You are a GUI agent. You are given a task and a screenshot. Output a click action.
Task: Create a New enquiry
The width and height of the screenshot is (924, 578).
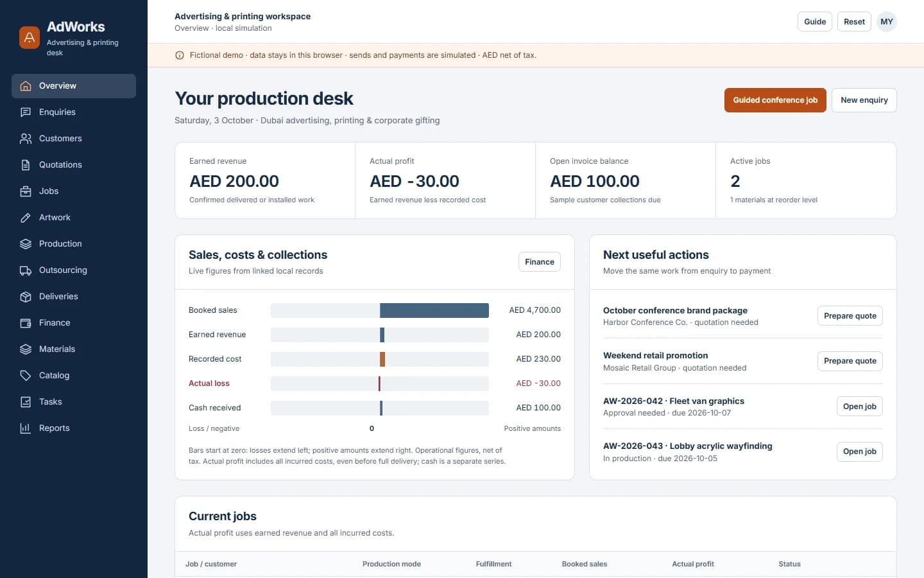pos(864,100)
